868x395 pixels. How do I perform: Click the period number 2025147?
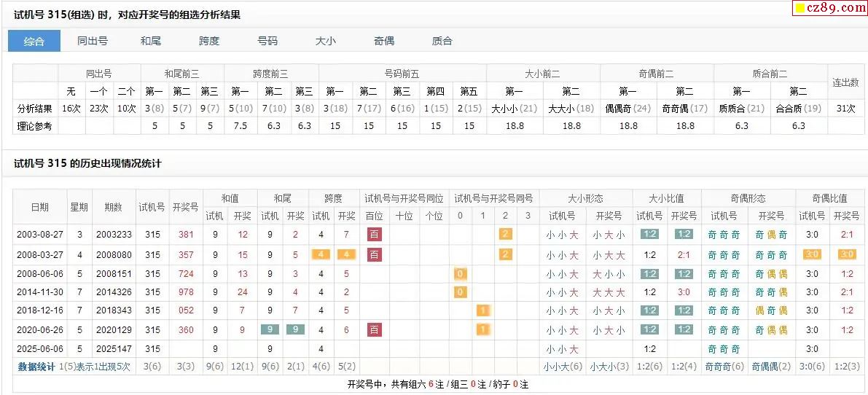(x=114, y=348)
